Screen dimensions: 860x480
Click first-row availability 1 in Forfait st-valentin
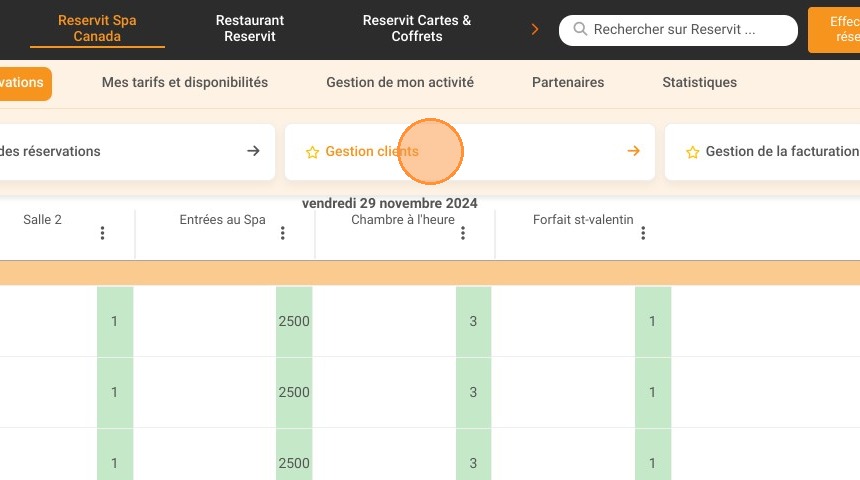click(x=653, y=321)
